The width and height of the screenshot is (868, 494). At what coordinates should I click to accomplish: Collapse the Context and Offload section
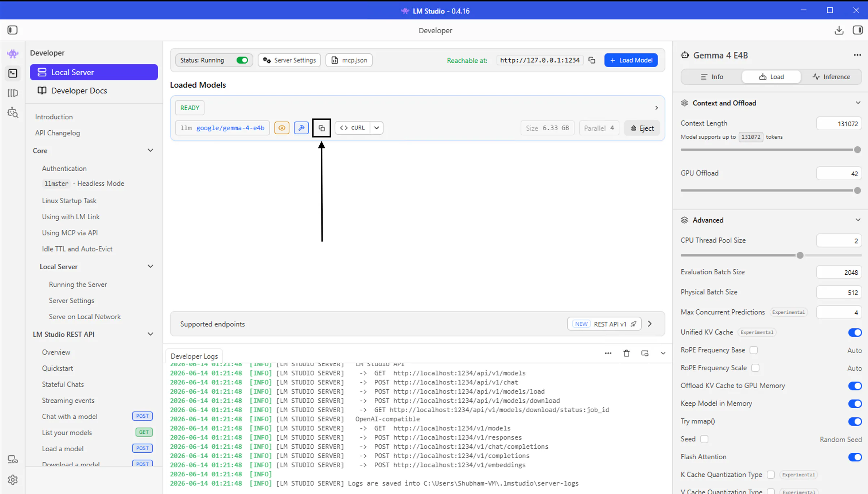tap(858, 103)
